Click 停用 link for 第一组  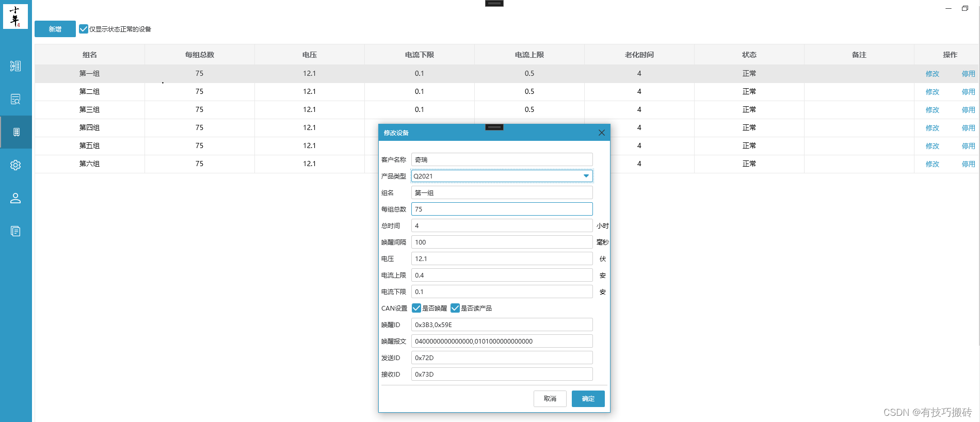pyautogui.click(x=969, y=74)
